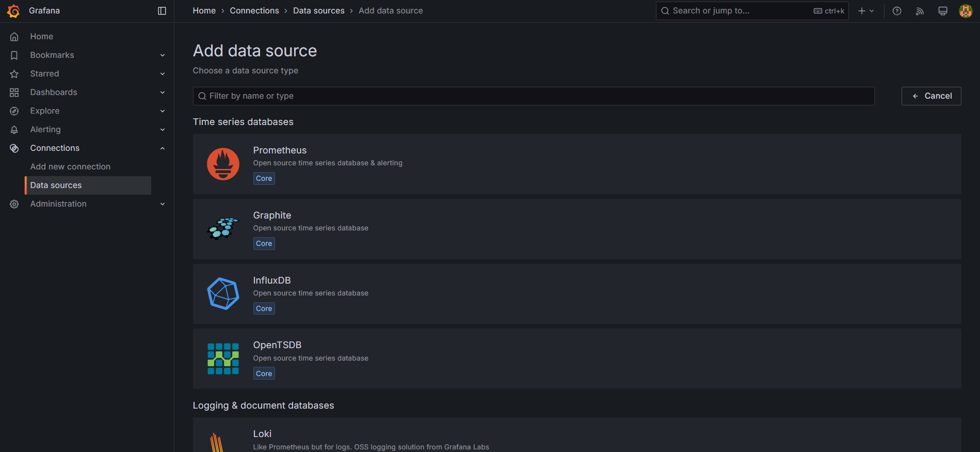980x452 pixels.
Task: Click the Explore compass icon
Action: tap(14, 111)
